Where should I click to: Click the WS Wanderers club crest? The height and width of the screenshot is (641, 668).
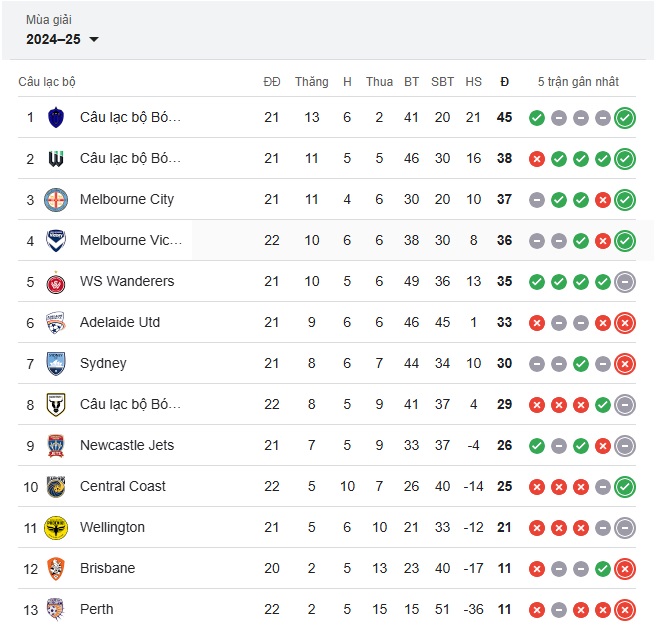tap(56, 282)
